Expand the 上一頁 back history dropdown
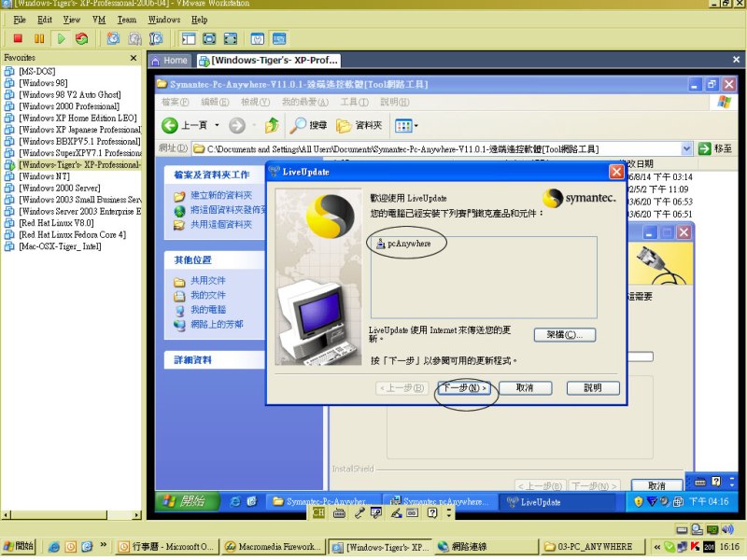 tap(217, 125)
